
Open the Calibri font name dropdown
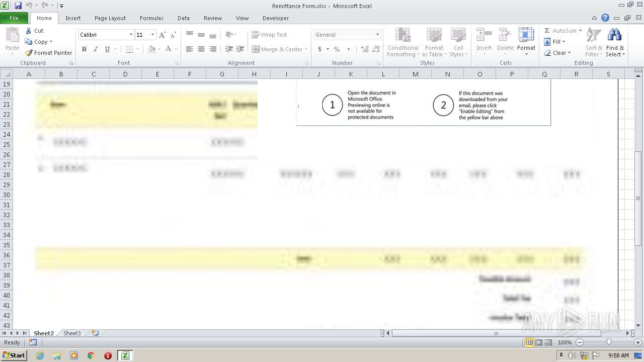click(x=131, y=35)
